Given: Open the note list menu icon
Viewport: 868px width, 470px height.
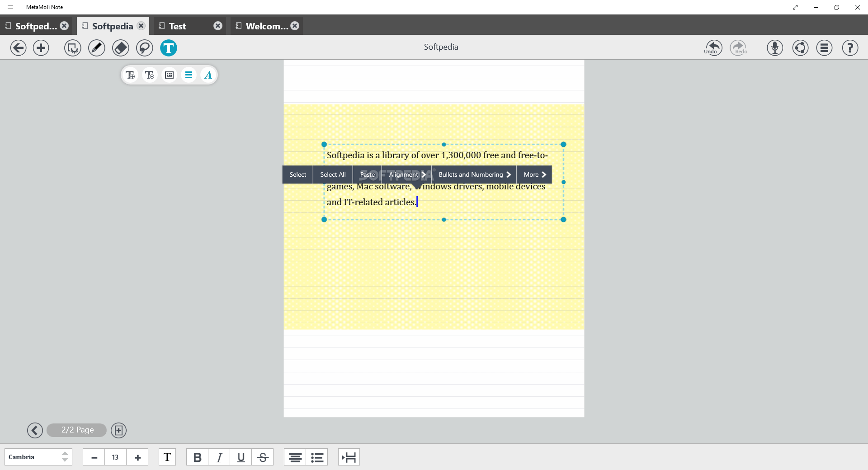Looking at the screenshot, I should point(825,48).
